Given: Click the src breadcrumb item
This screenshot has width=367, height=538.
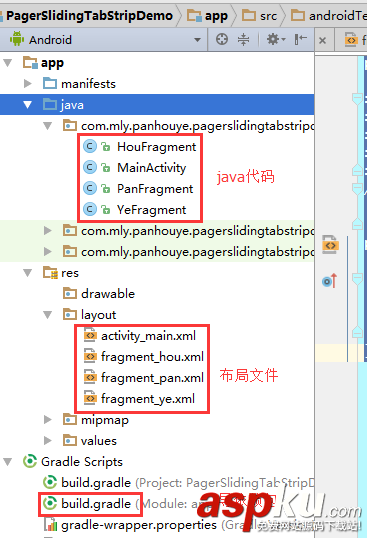Looking at the screenshot, I should coord(268,16).
